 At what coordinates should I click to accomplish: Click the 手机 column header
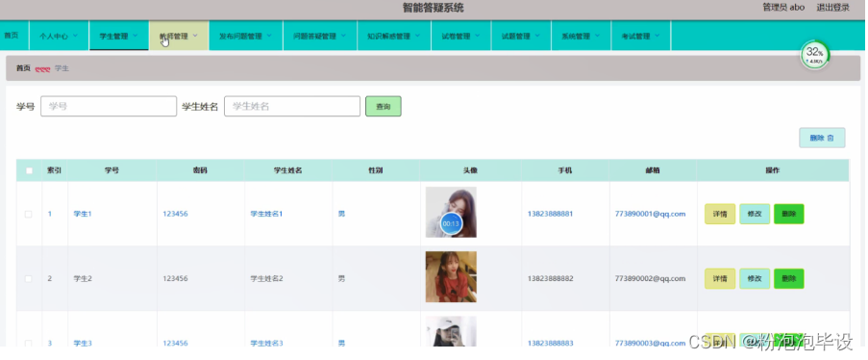(x=564, y=170)
